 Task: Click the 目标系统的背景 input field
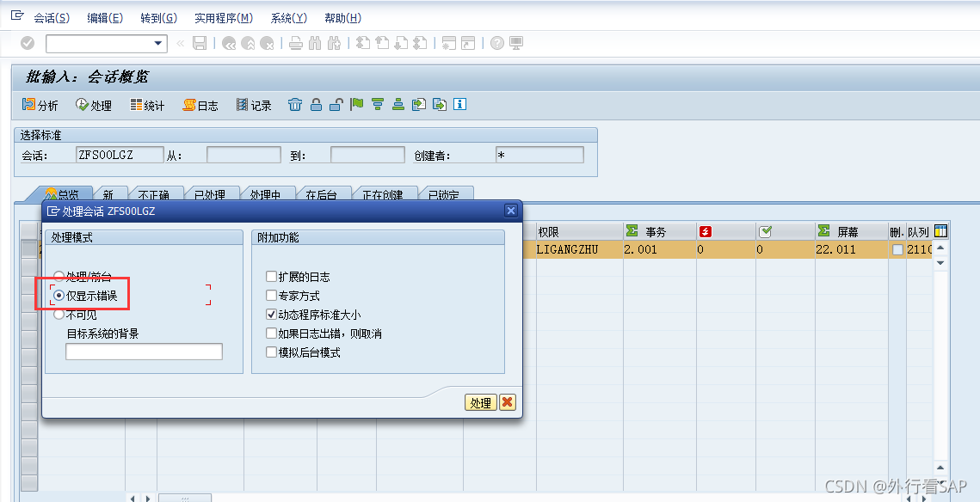[x=144, y=351]
